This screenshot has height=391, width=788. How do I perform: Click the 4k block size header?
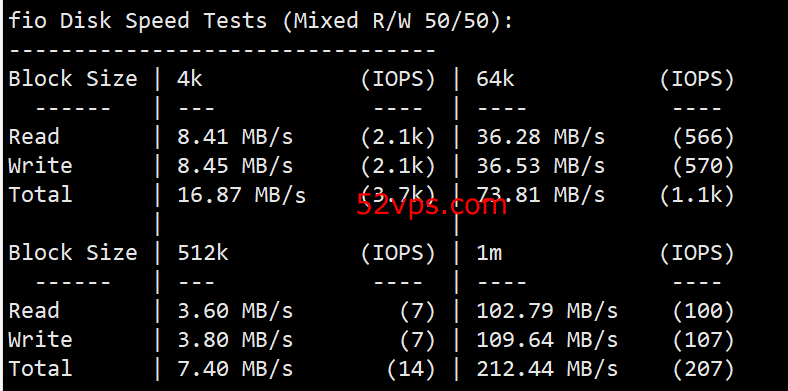tap(190, 79)
